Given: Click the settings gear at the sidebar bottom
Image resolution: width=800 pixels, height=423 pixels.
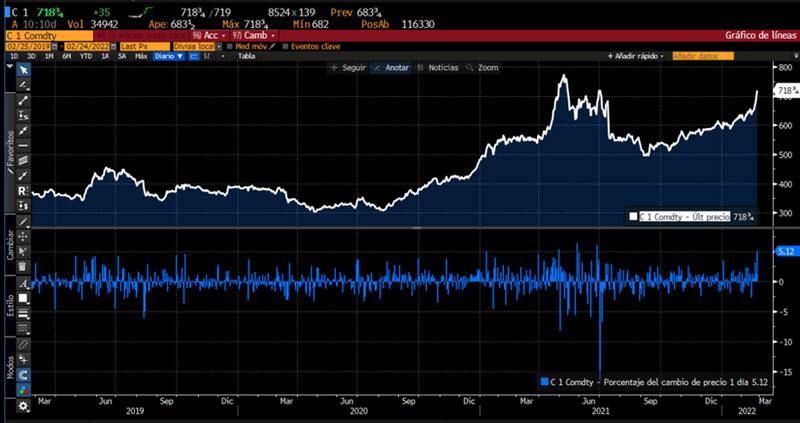Looking at the screenshot, I should pyautogui.click(x=23, y=407).
